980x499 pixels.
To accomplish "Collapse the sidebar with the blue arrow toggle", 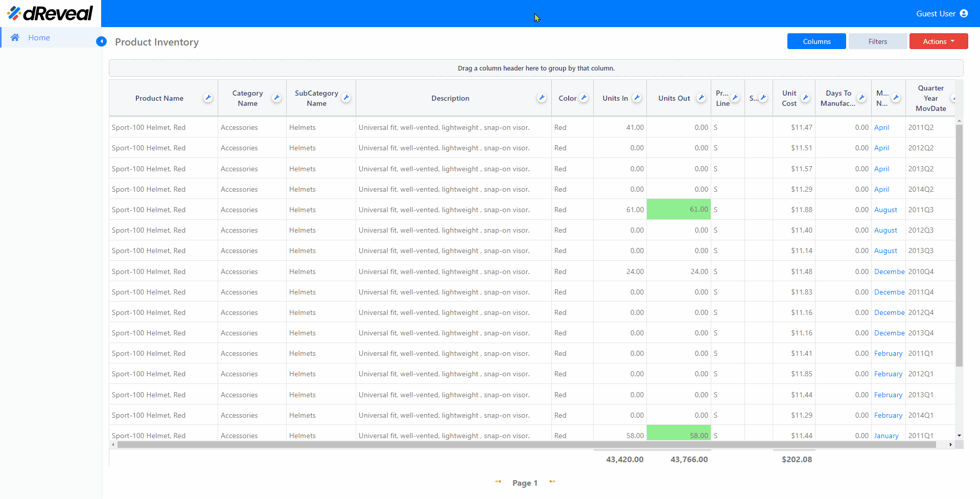I will click(101, 41).
